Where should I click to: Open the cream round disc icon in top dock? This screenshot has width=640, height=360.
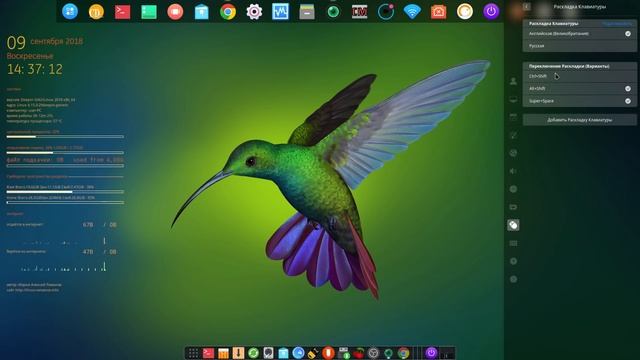[x=464, y=12]
